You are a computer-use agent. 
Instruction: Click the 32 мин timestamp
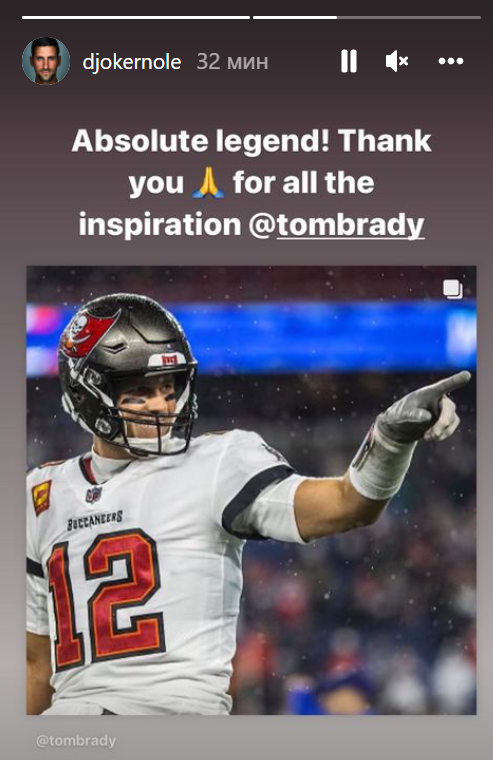coord(232,62)
